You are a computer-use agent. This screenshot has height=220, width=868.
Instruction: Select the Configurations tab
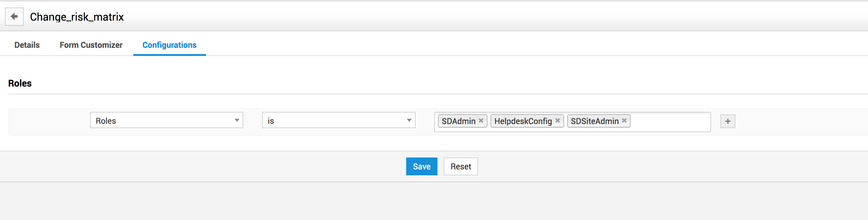tap(169, 45)
